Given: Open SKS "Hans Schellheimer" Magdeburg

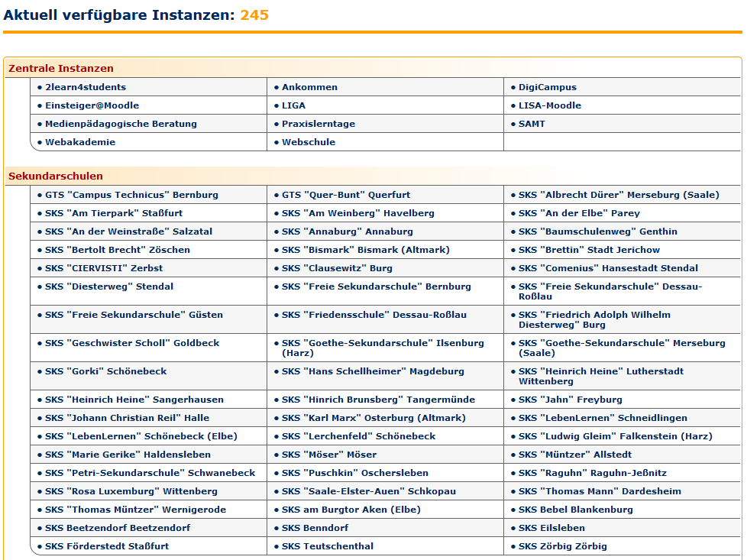Looking at the screenshot, I should [x=373, y=371].
